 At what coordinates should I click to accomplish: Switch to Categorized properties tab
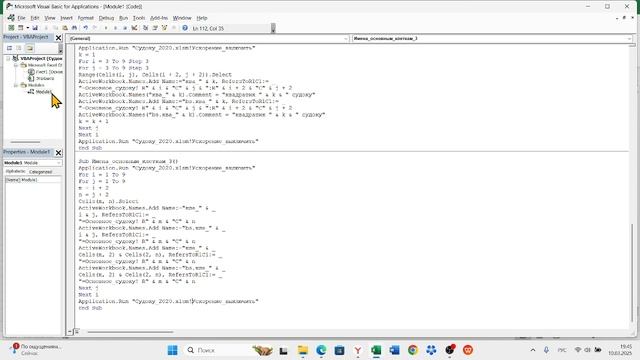pos(40,172)
